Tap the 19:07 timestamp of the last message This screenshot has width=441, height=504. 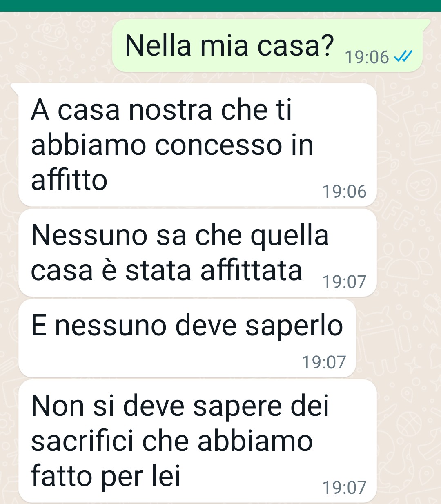[345, 488]
